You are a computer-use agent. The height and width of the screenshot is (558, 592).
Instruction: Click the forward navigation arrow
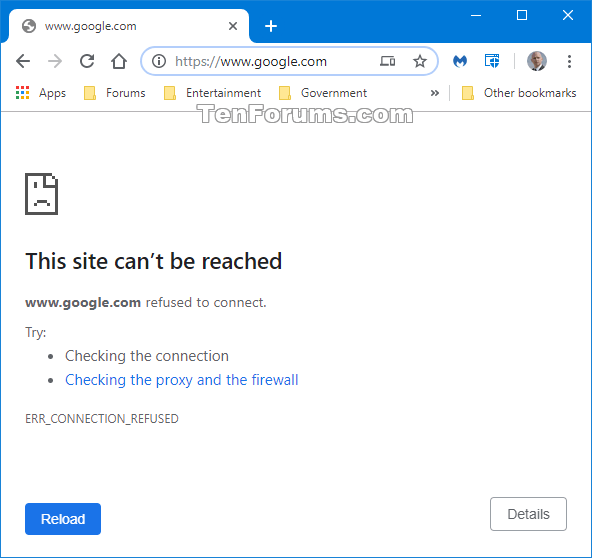coord(55,61)
